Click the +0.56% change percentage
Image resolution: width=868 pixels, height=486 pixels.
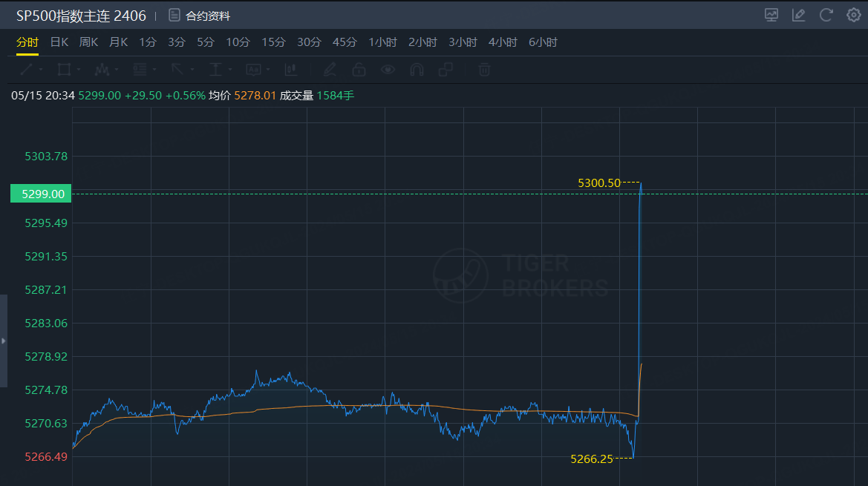tap(186, 96)
